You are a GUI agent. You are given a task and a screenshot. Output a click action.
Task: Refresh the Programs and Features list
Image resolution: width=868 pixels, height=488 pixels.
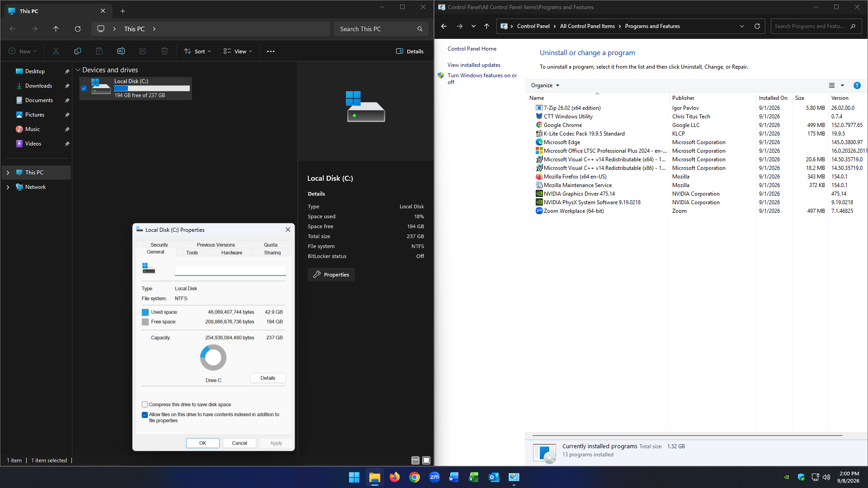[x=757, y=26]
